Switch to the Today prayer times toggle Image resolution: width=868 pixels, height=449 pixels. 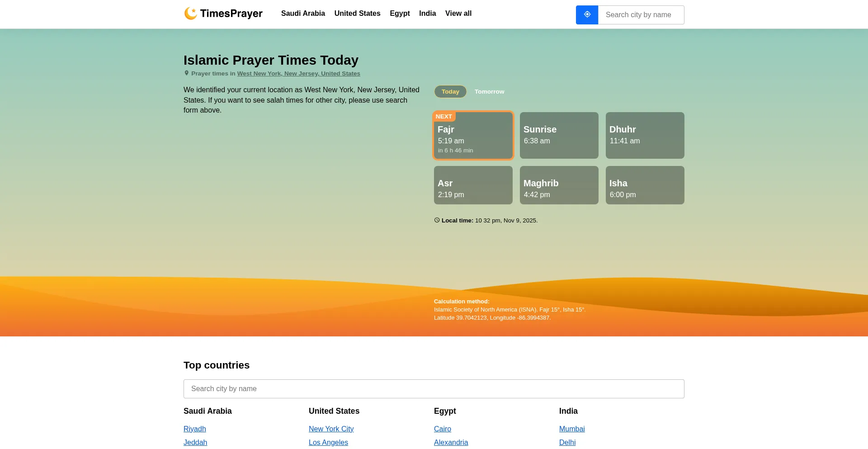450,92
